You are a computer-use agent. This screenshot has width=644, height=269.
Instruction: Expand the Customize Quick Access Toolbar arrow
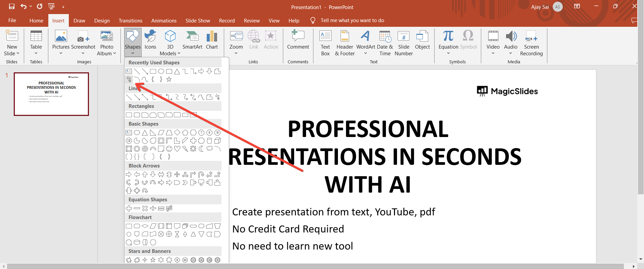(63, 7)
